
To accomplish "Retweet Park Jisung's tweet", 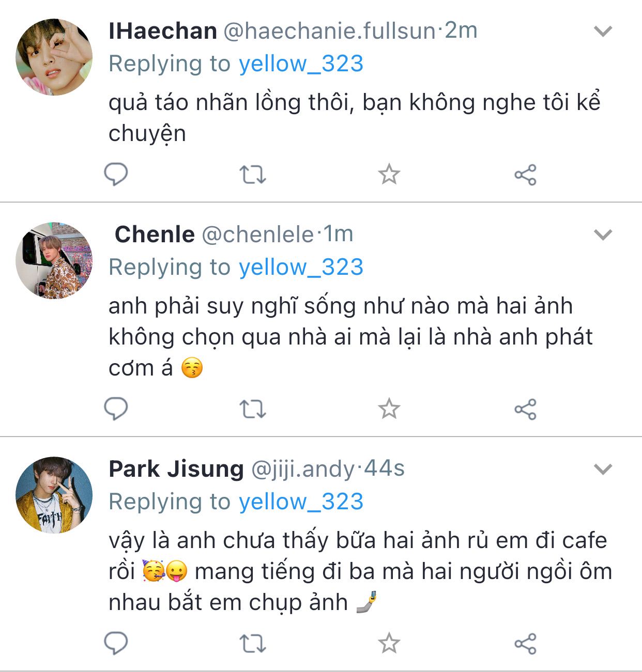I will click(252, 644).
